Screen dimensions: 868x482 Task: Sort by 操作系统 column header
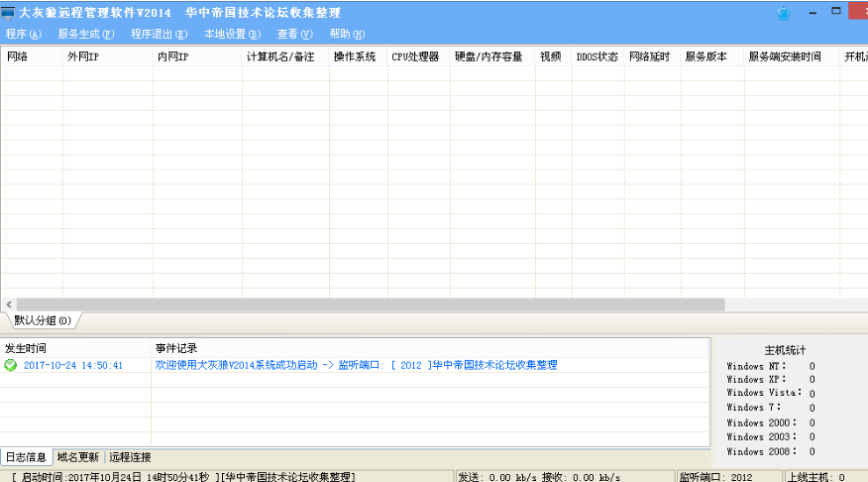[x=358, y=57]
